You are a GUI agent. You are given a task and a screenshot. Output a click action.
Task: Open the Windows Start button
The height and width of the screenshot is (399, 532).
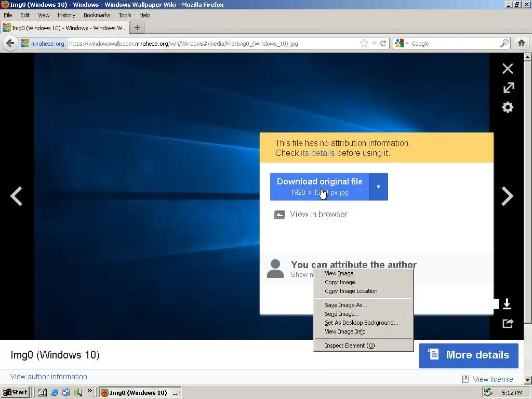[x=15, y=393]
